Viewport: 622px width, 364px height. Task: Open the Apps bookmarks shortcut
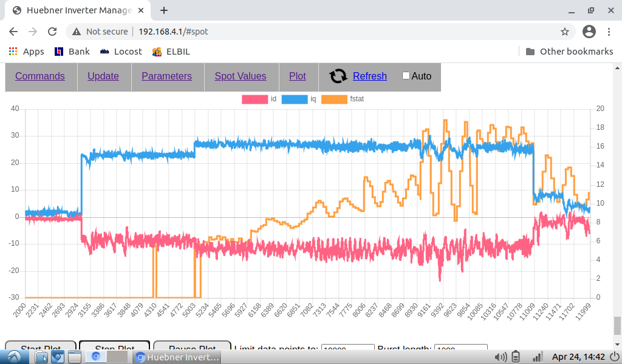(26, 52)
